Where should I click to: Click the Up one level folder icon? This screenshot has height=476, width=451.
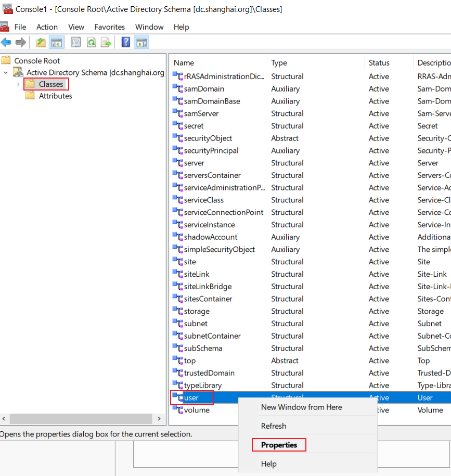pyautogui.click(x=41, y=42)
